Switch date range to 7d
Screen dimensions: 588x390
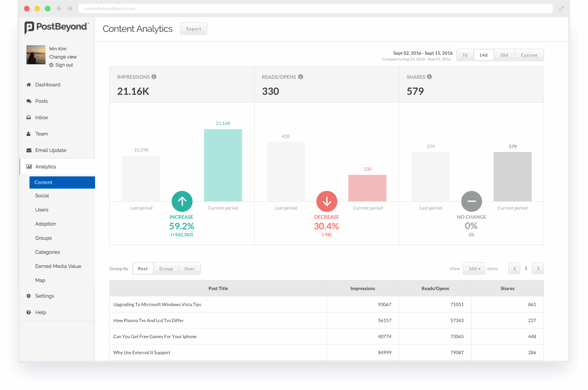[x=465, y=55]
